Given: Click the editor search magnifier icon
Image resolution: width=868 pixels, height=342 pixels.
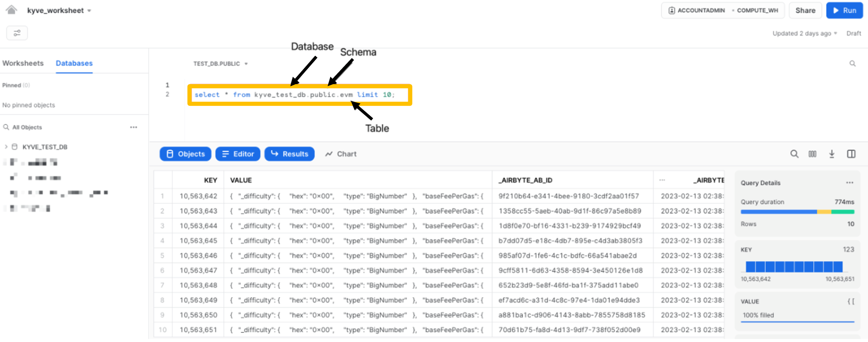Looking at the screenshot, I should pos(852,64).
